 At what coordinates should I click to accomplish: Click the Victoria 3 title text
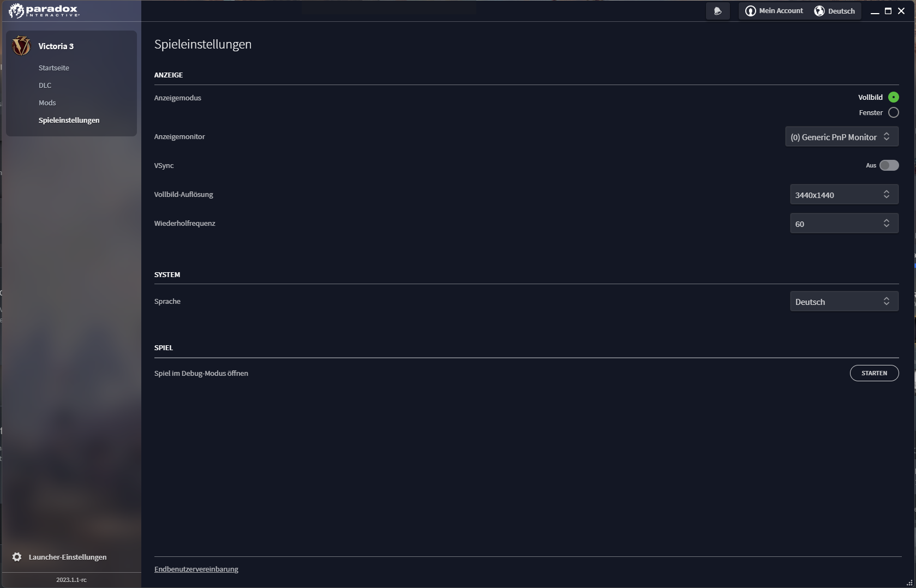(56, 46)
